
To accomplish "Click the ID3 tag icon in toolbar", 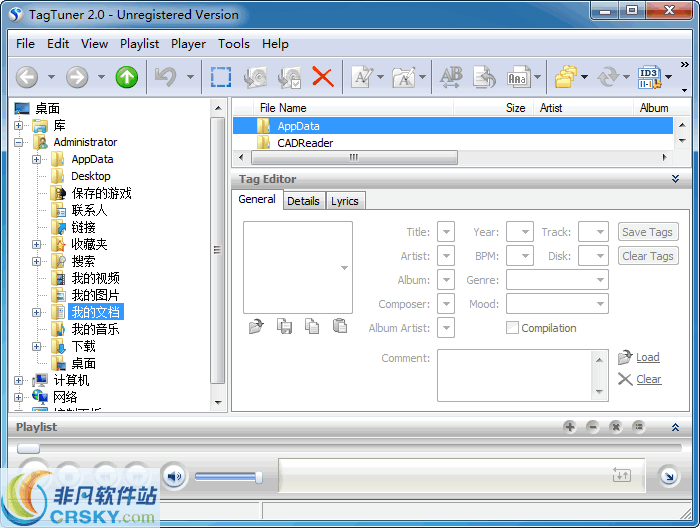I will point(650,77).
